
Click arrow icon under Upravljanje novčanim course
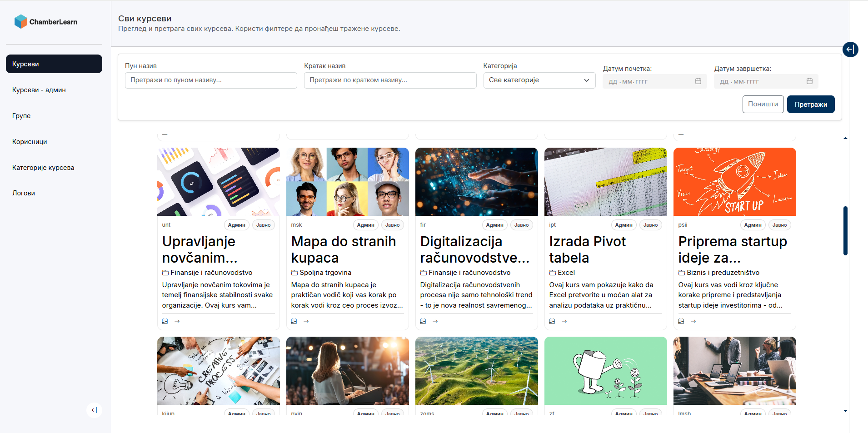coord(177,321)
